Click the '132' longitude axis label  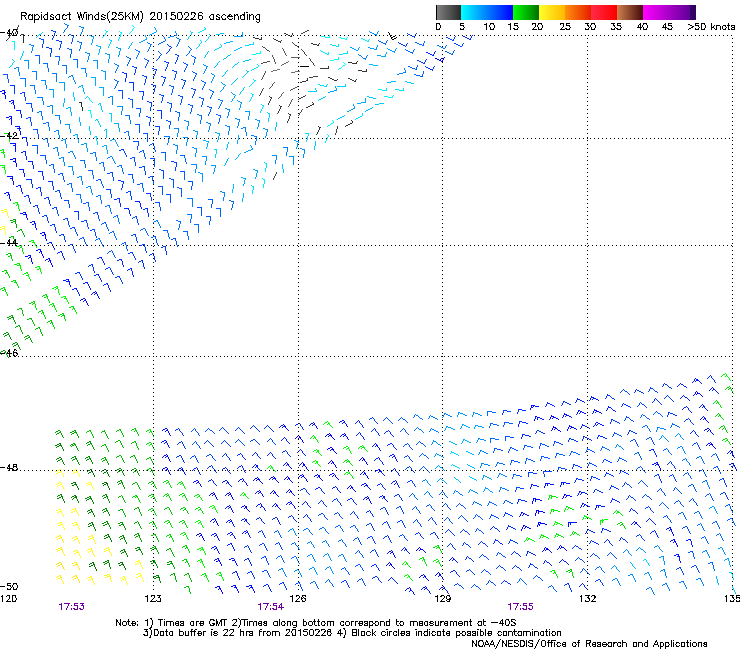[x=587, y=599]
